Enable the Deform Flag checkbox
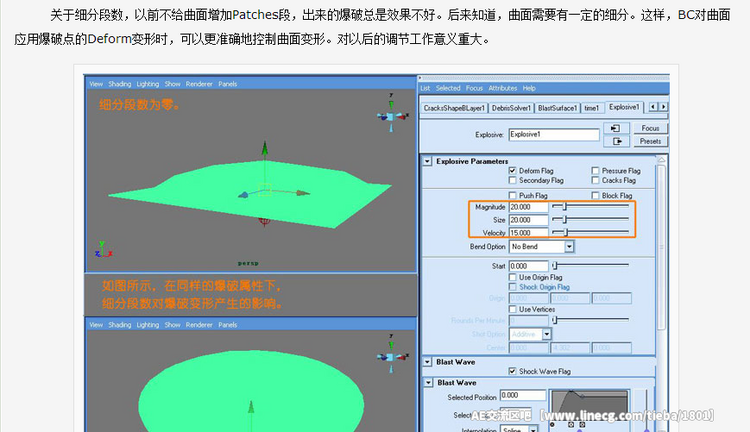Screen dimensions: 750x432 512,171
